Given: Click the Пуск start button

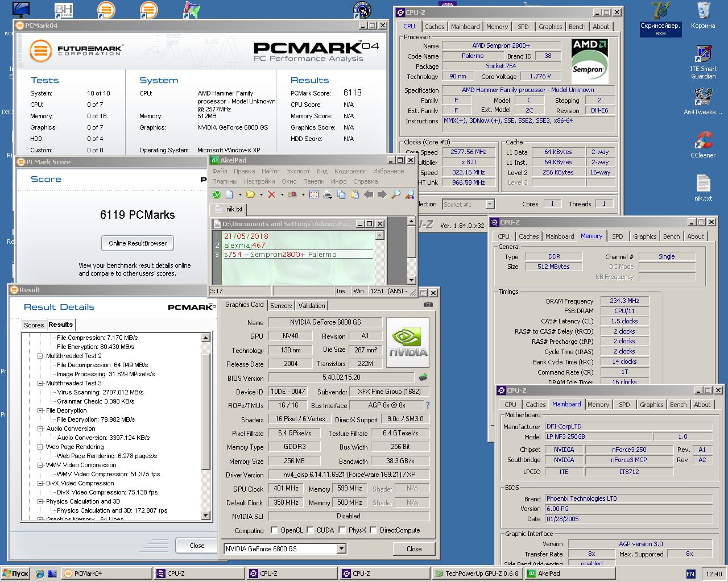Looking at the screenshot, I should click(x=16, y=573).
